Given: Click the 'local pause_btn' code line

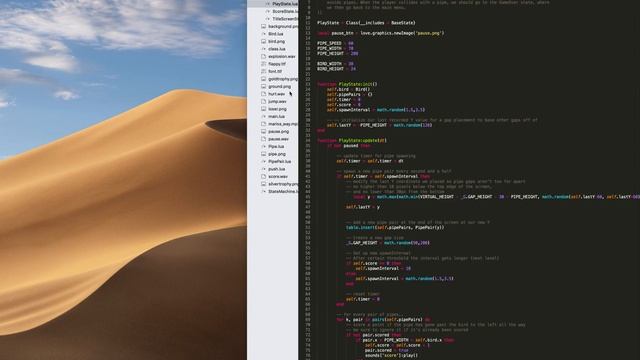Looking at the screenshot, I should [381, 33].
